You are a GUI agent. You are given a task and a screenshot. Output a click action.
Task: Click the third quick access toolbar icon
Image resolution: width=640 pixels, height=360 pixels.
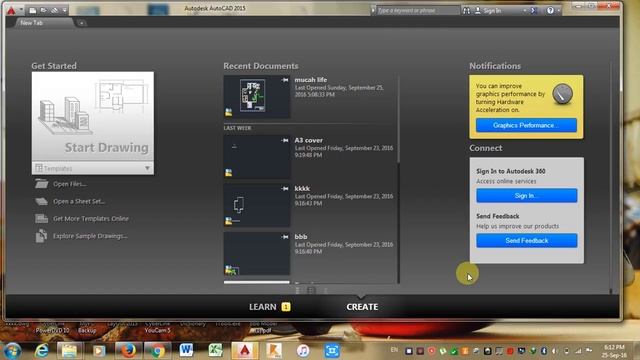[54, 10]
